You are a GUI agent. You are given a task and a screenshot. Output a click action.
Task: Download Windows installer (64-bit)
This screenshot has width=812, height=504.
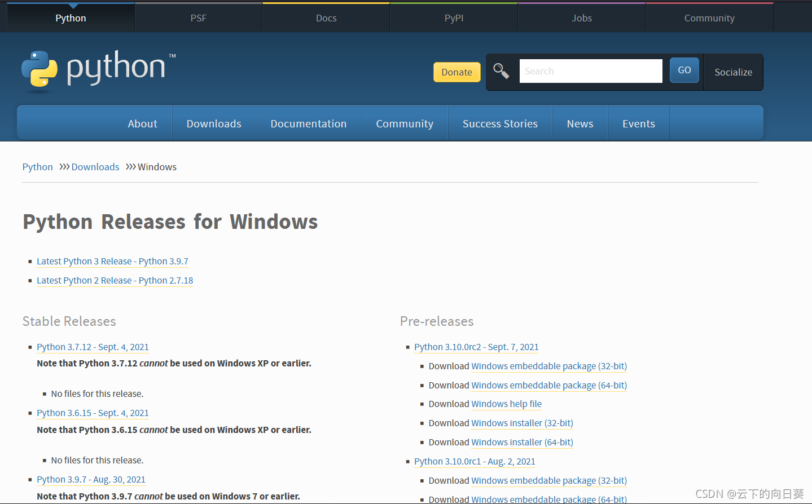pos(522,442)
